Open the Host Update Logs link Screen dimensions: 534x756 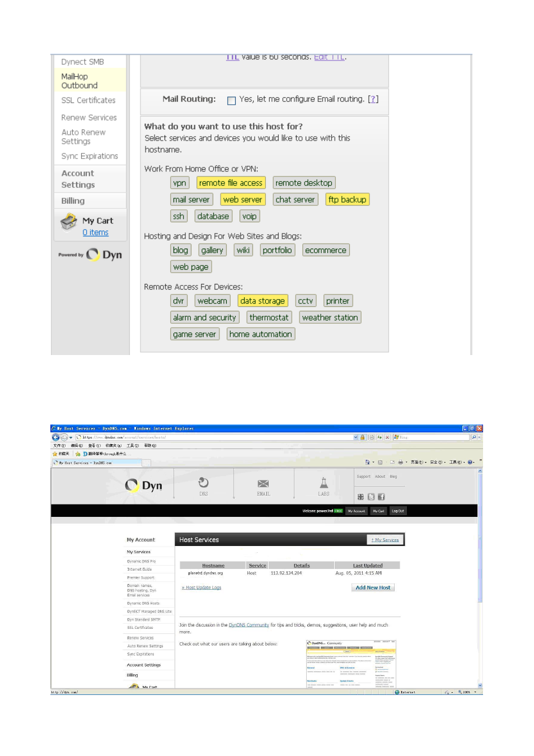coord(202,587)
